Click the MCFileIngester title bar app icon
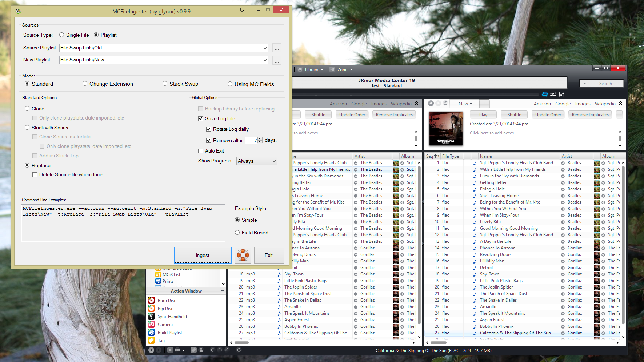The image size is (644, 362). [x=18, y=11]
